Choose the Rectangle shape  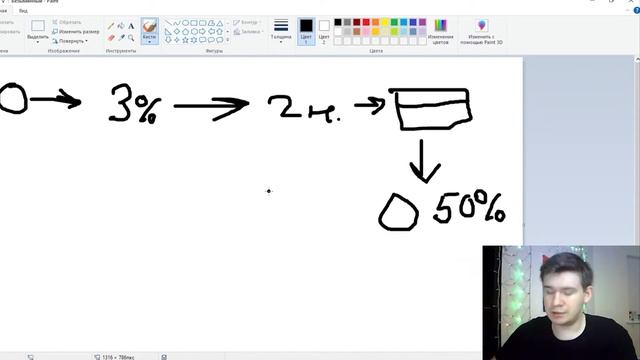tap(194, 23)
